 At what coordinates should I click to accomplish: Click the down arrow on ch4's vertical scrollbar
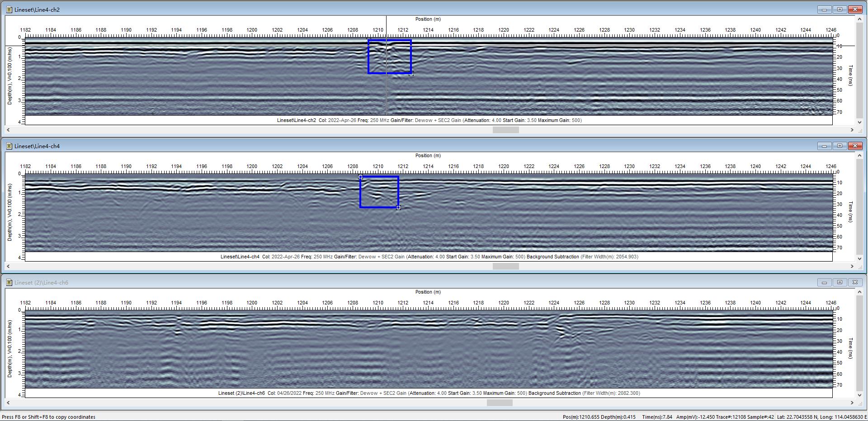(x=860, y=259)
